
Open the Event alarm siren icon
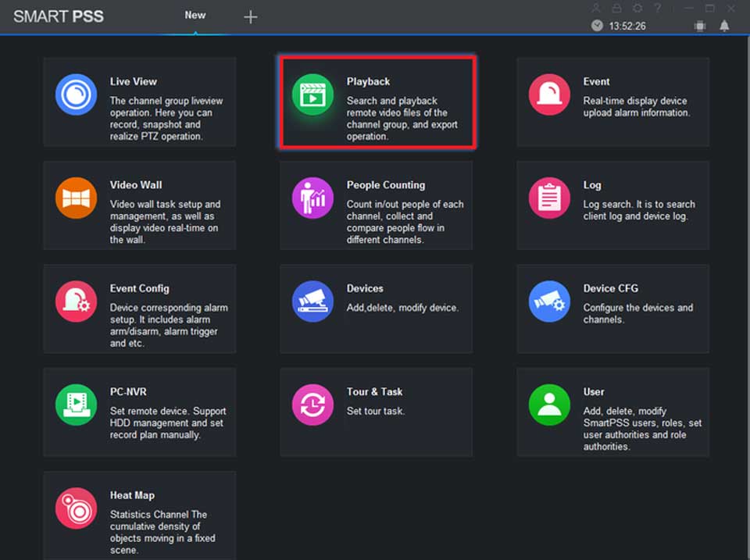pyautogui.click(x=549, y=95)
